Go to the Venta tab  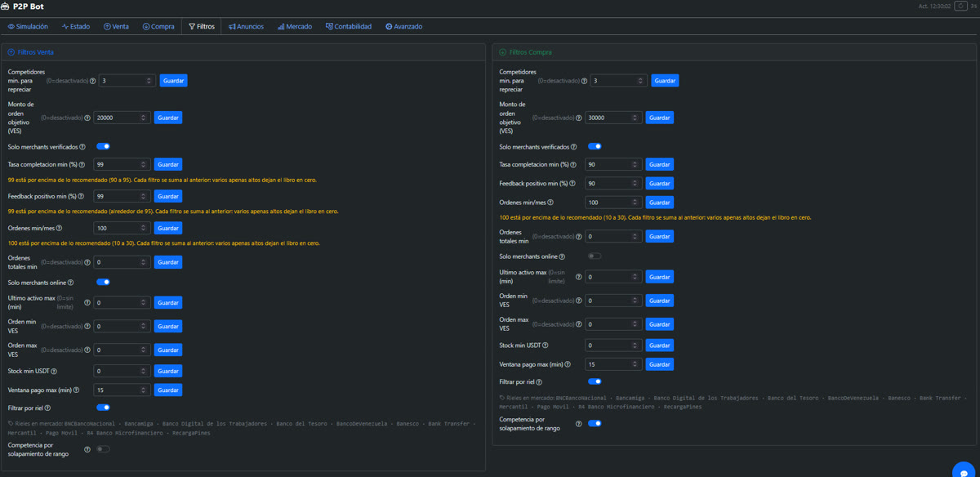[116, 27]
